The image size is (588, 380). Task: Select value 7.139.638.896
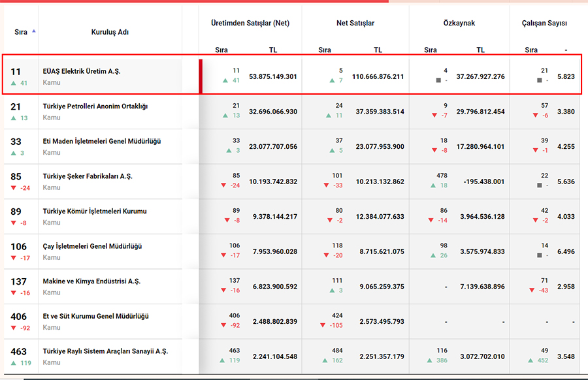tap(482, 287)
